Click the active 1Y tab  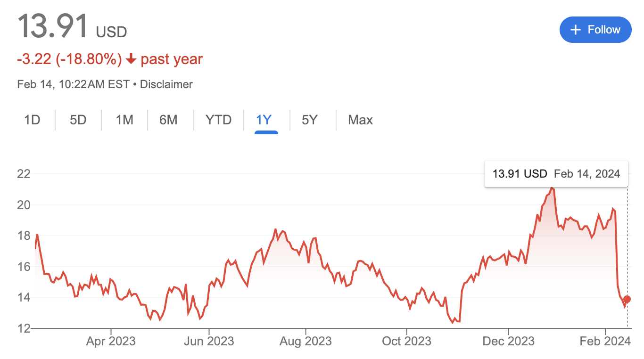pos(264,120)
